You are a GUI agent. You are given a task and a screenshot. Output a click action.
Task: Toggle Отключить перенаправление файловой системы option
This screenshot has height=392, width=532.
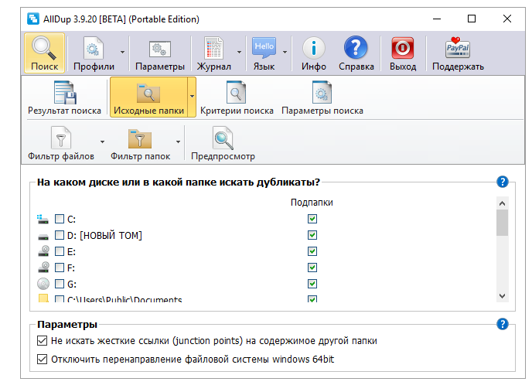pos(42,359)
